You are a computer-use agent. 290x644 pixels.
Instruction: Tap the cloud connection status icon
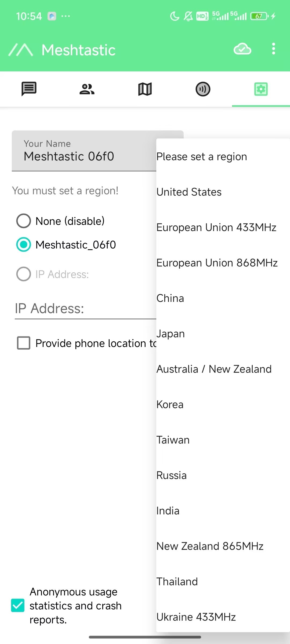(242, 49)
